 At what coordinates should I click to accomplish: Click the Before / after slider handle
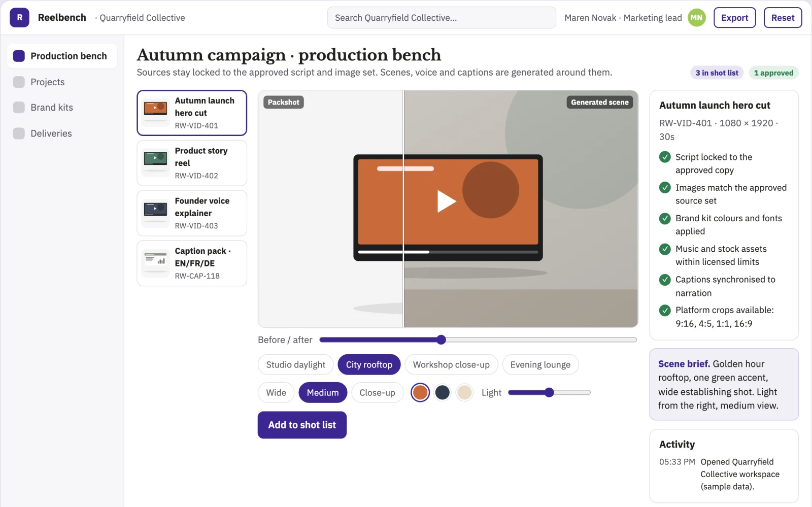pos(441,340)
